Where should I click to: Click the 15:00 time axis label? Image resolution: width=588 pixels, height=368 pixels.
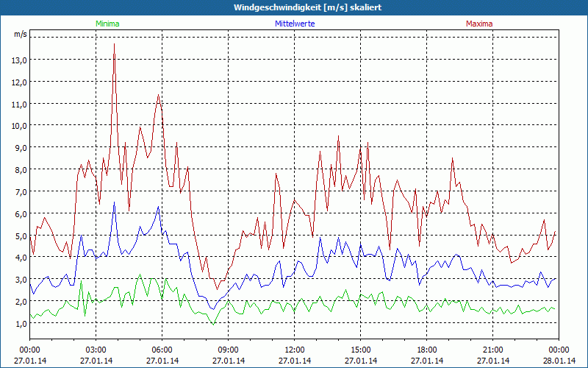tap(360, 350)
